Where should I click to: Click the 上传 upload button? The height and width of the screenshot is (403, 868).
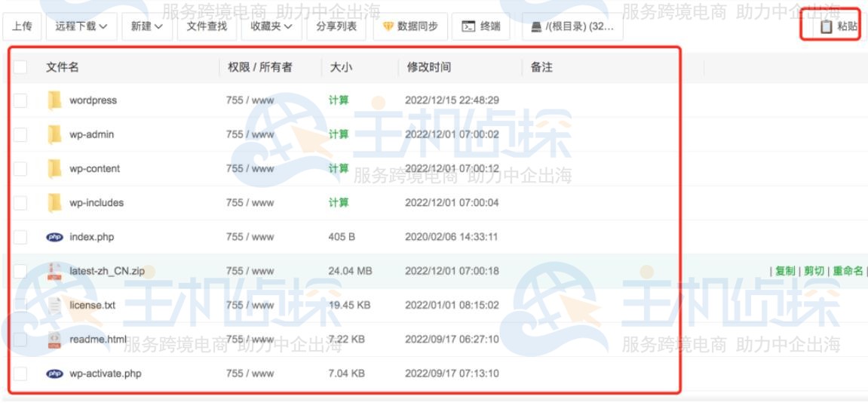[x=22, y=26]
